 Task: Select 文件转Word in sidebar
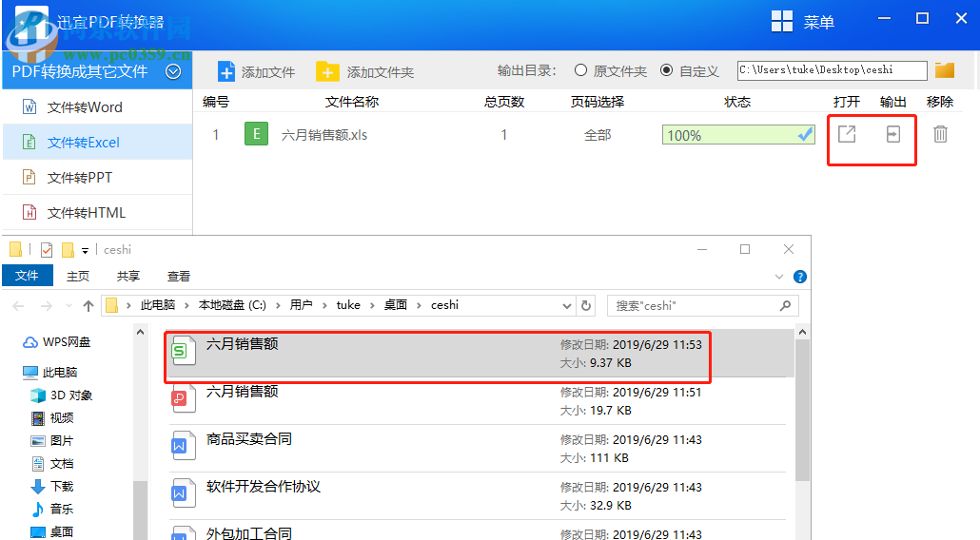[x=97, y=106]
